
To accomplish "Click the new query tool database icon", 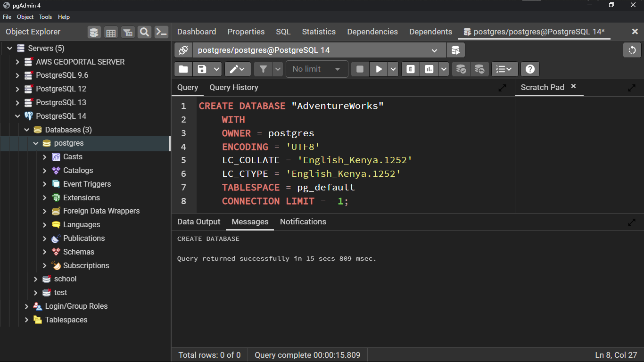I will pyautogui.click(x=456, y=50).
